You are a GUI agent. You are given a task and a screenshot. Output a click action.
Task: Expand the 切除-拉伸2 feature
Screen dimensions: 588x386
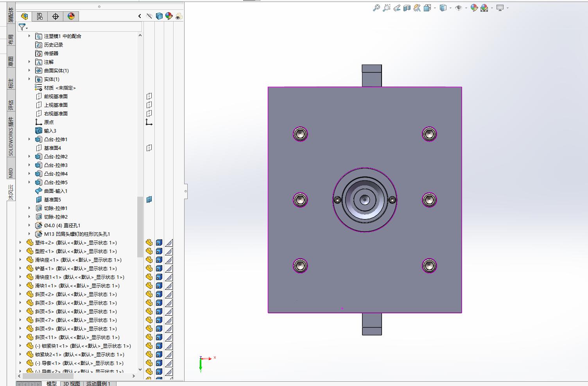click(29, 217)
